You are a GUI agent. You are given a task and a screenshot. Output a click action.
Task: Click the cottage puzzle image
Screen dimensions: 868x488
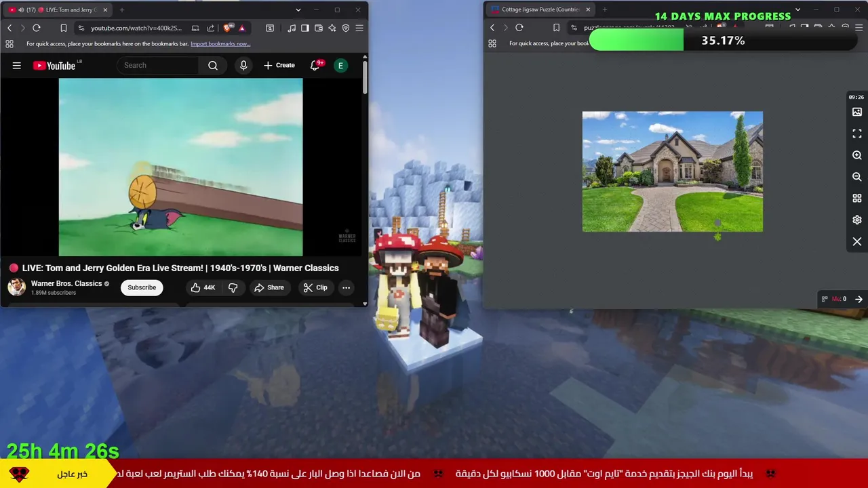[x=673, y=171]
